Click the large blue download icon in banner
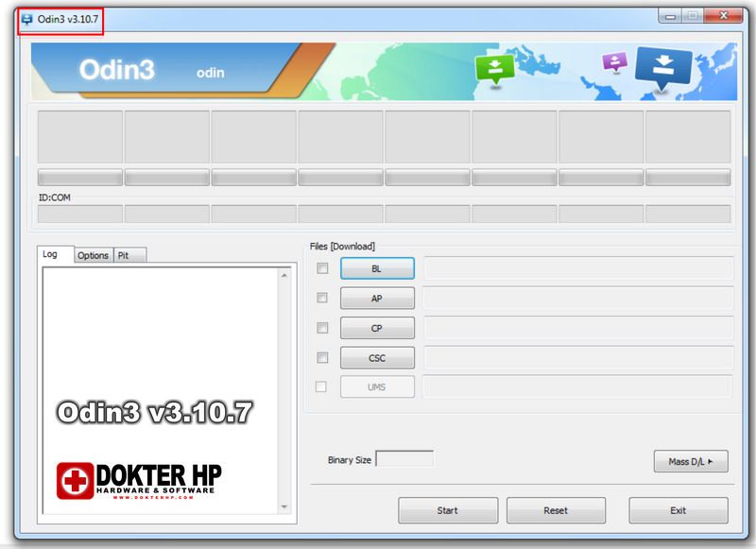 pyautogui.click(x=664, y=68)
